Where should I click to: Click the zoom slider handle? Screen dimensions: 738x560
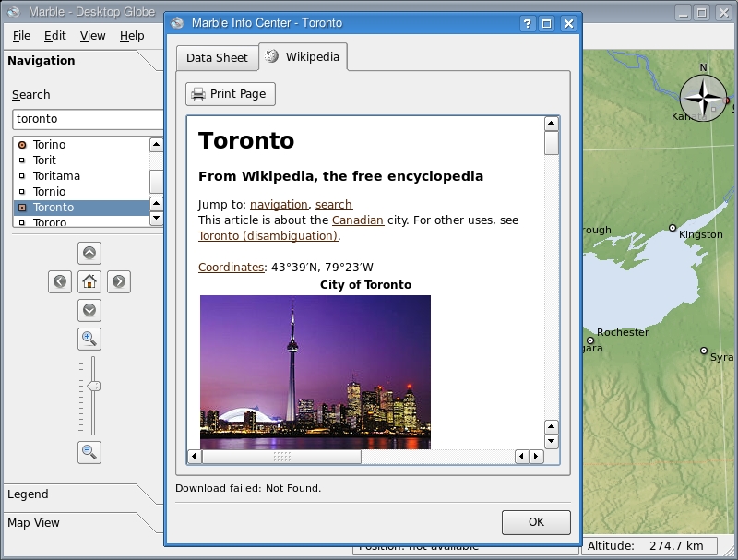click(93, 386)
